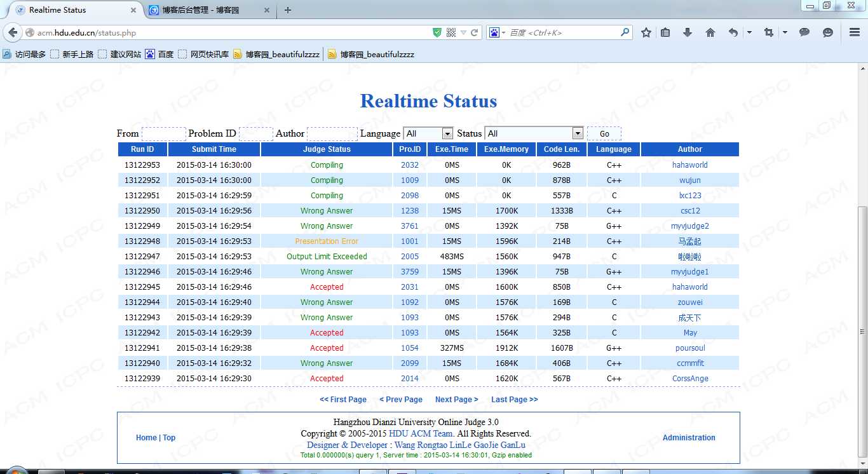Screen dimensions: 868x474
Task: Open author wujun profile
Action: click(690, 180)
